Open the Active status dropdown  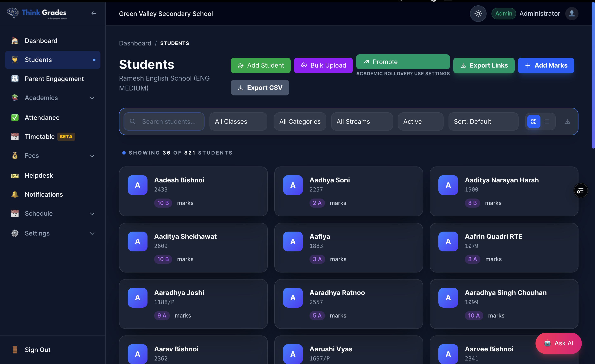[x=420, y=121]
